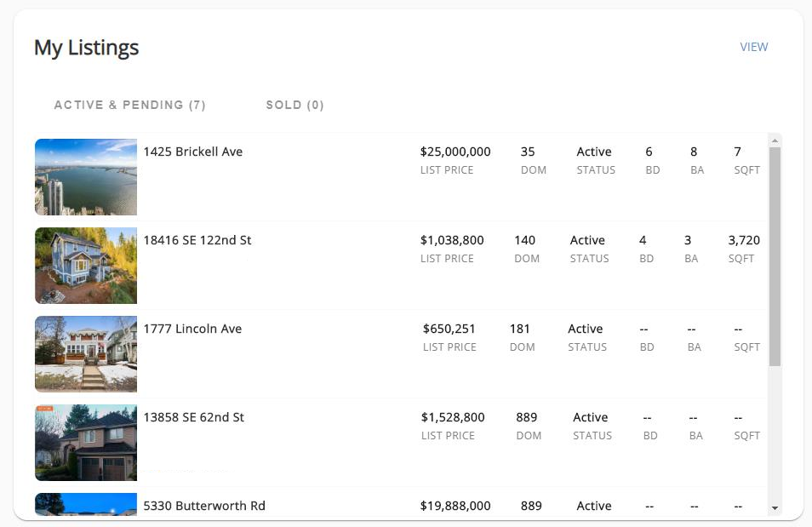Click the aerial photo of 1425 Brickell Ave

[85, 176]
